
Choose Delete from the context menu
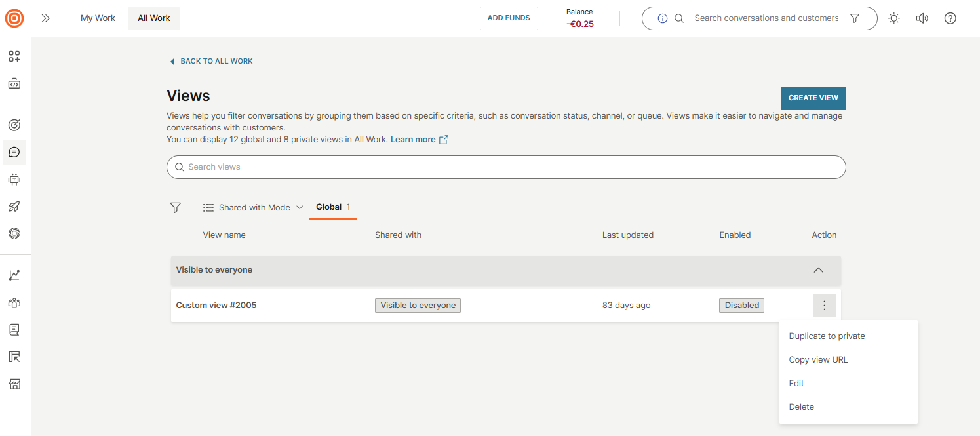point(801,407)
